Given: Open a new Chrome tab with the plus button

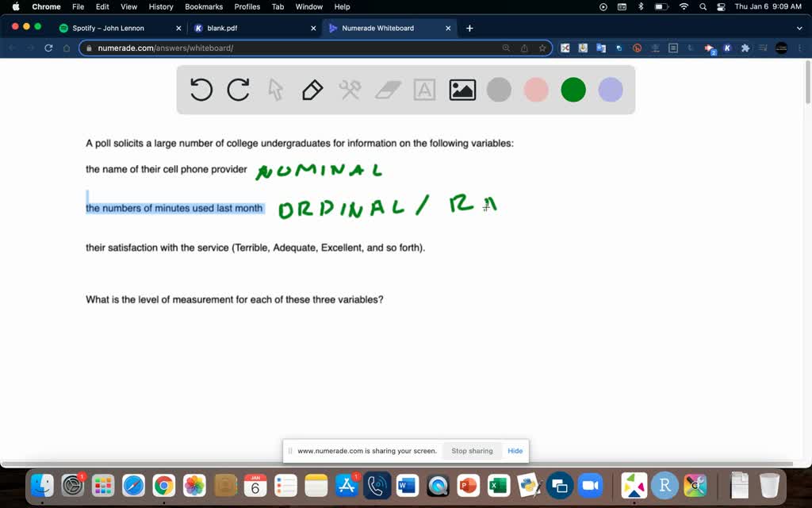Looking at the screenshot, I should click(469, 28).
